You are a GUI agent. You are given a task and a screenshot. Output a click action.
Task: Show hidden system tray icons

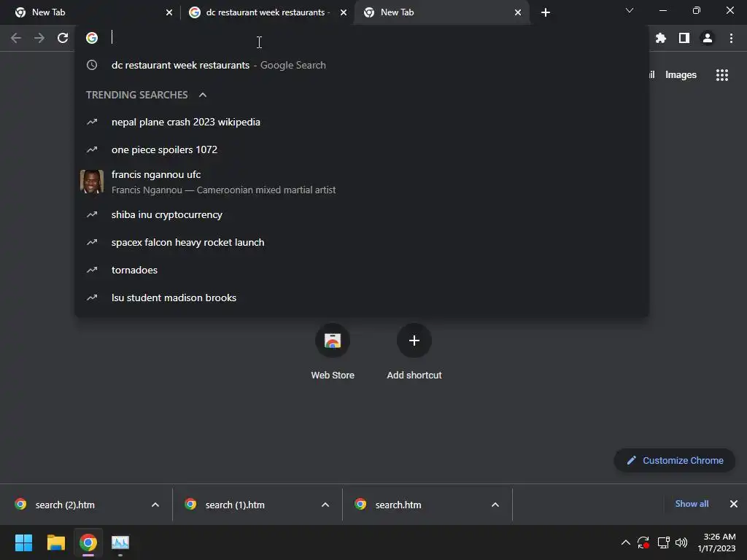(x=625, y=542)
